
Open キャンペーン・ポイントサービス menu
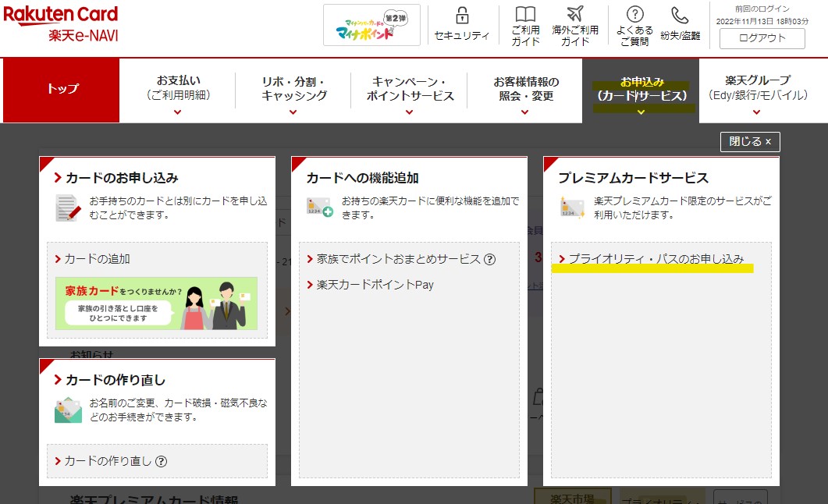pos(410,89)
